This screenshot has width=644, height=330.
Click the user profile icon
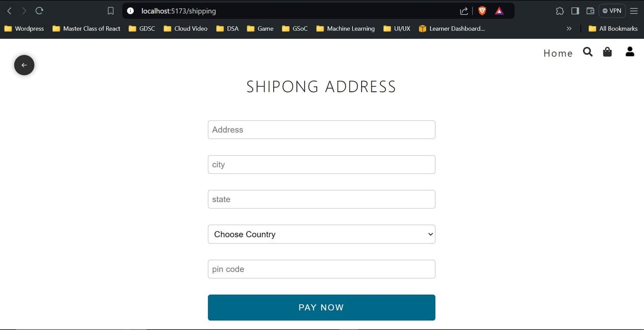pyautogui.click(x=630, y=51)
